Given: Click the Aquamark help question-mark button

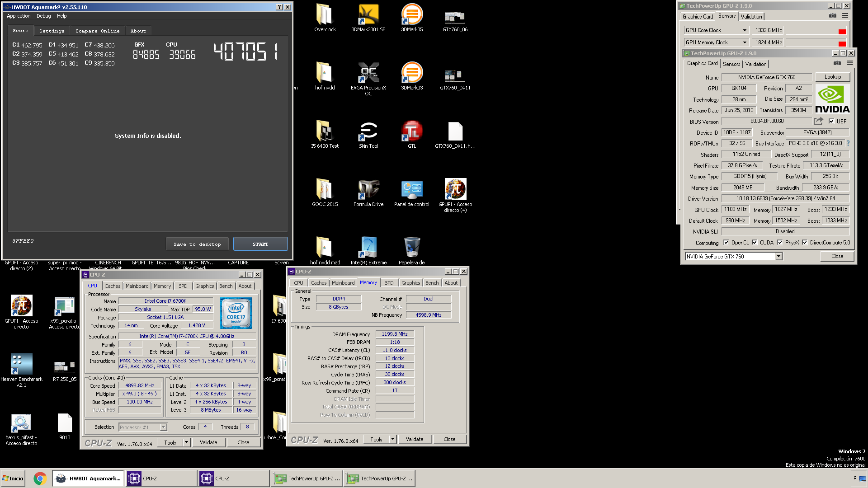Looking at the screenshot, I should tap(279, 7).
